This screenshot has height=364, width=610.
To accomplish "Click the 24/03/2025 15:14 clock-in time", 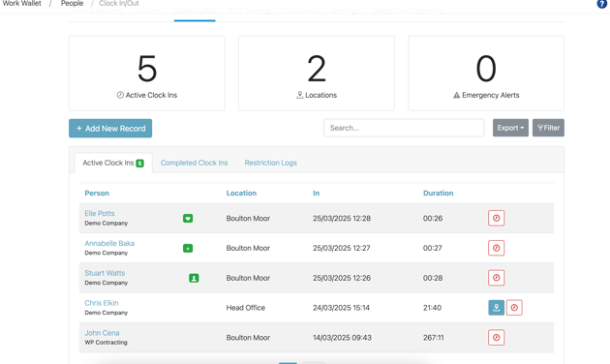I will coord(341,308).
